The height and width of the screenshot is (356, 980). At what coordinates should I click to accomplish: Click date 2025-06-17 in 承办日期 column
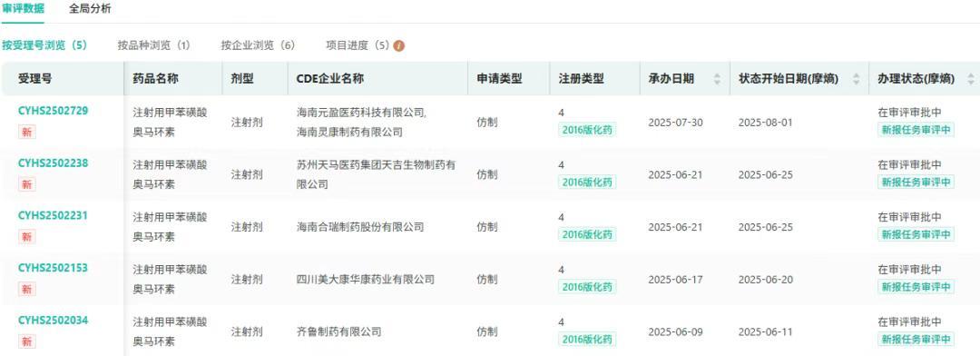pyautogui.click(x=676, y=279)
